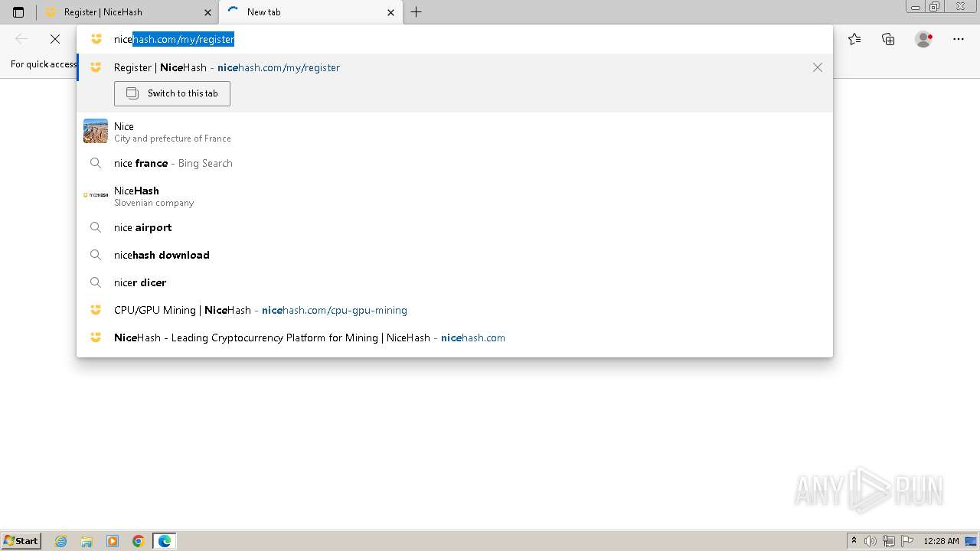Open Favorites star icon
Viewport: 980px width, 551px height.
point(854,39)
